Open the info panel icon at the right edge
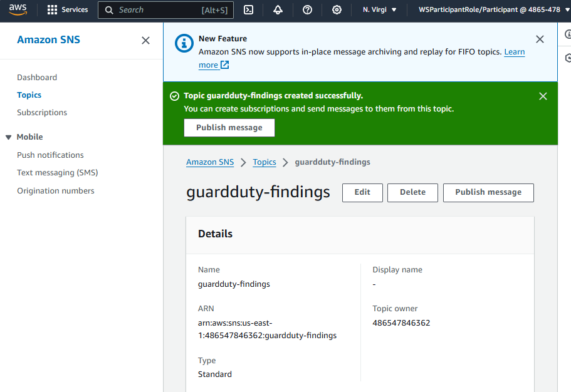The width and height of the screenshot is (571, 392). [x=568, y=34]
